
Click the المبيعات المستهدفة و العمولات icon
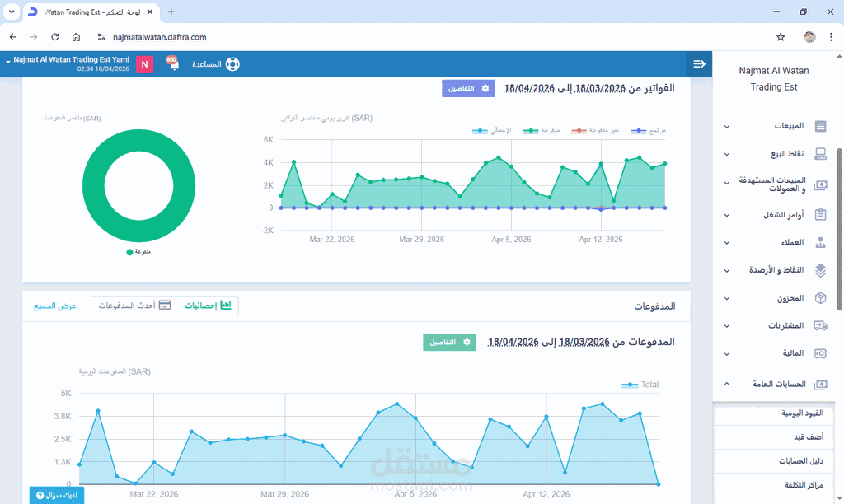pos(820,185)
